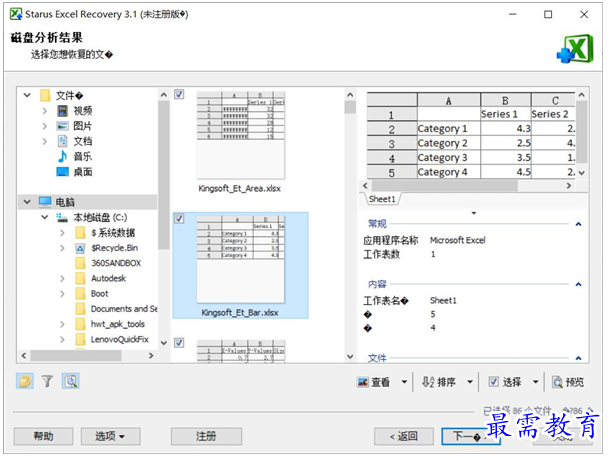The image size is (608, 457).
Task: Click the 查看 view picture icon
Action: (363, 382)
